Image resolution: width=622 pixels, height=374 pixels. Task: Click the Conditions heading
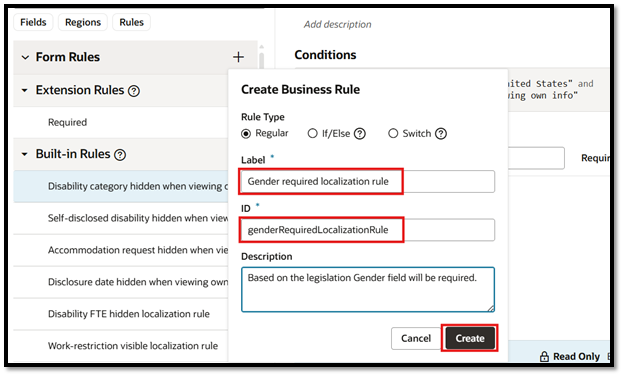325,55
